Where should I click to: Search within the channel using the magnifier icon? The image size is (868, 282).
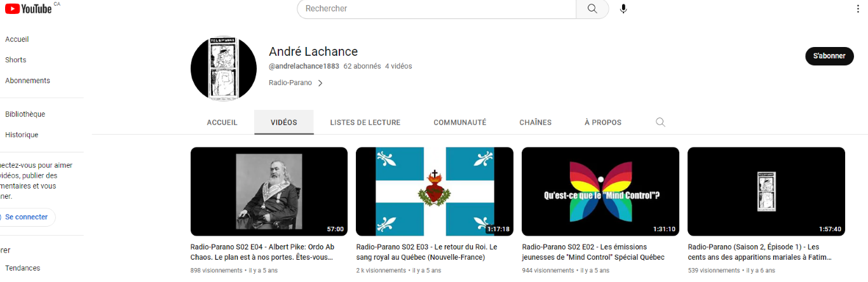(660, 123)
